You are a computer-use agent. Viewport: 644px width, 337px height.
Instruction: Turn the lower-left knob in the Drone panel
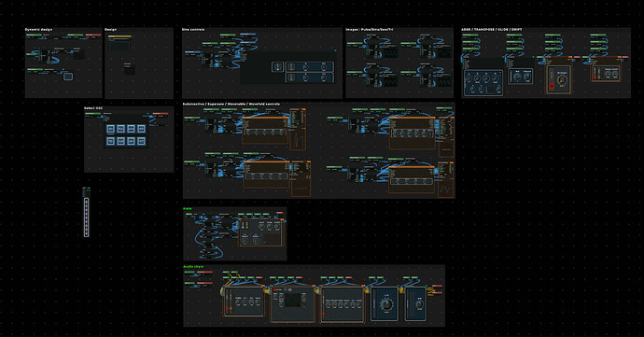pos(245,241)
